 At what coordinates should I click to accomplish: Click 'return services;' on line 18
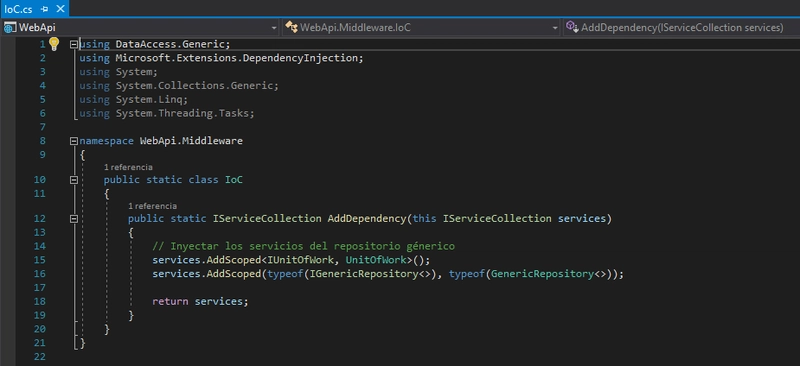click(200, 301)
